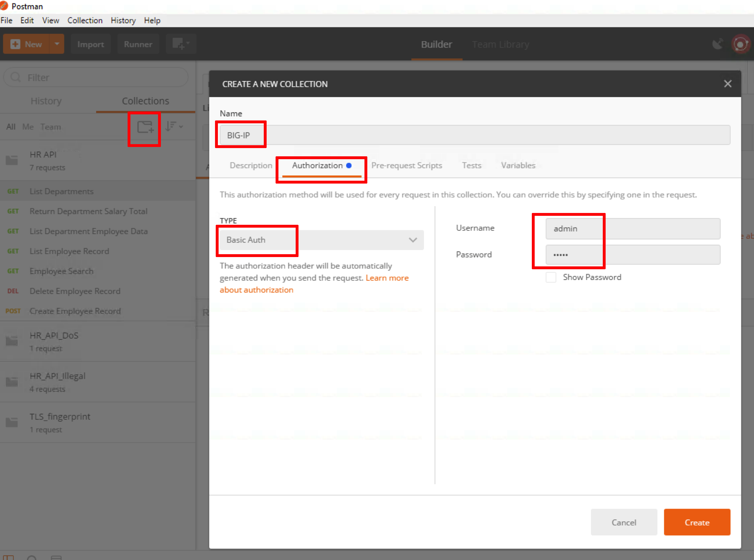The width and height of the screenshot is (754, 560).
Task: Open the Team Library tab
Action: click(x=501, y=44)
